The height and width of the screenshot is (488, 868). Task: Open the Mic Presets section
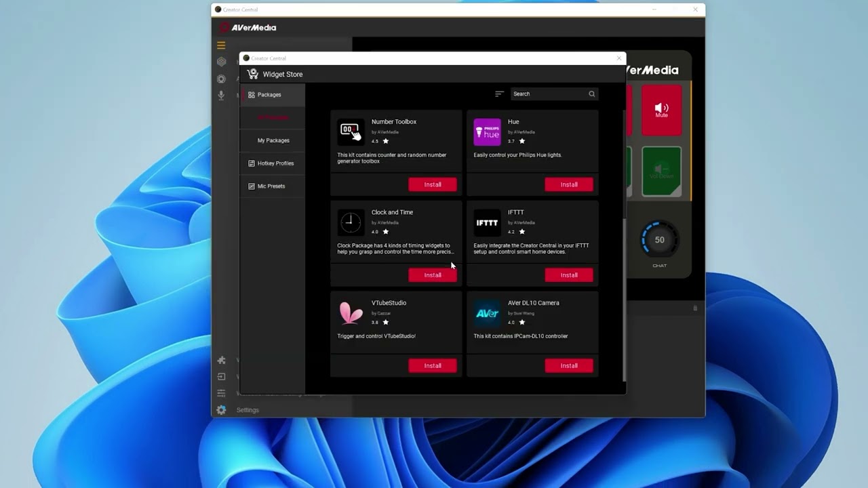273,186
